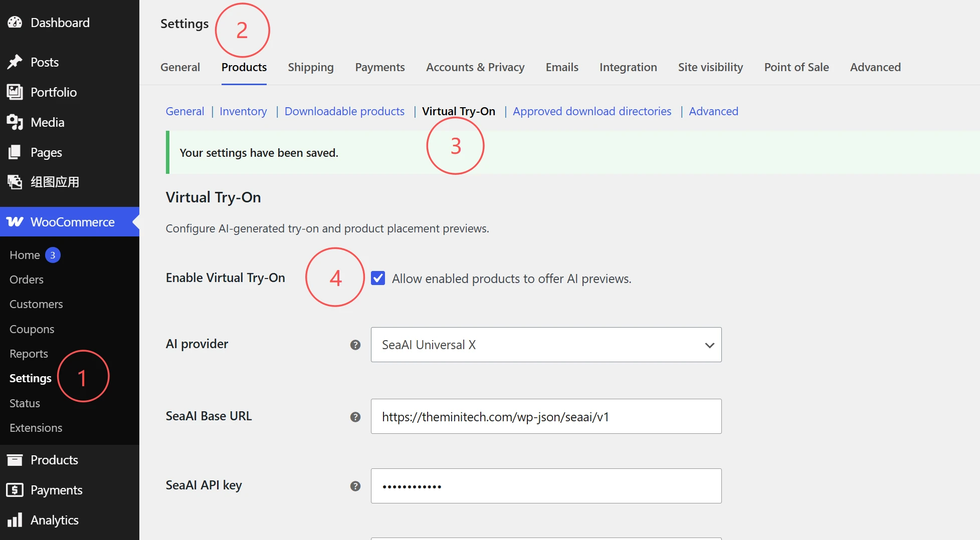Open the Orders submenu item

pos(27,280)
